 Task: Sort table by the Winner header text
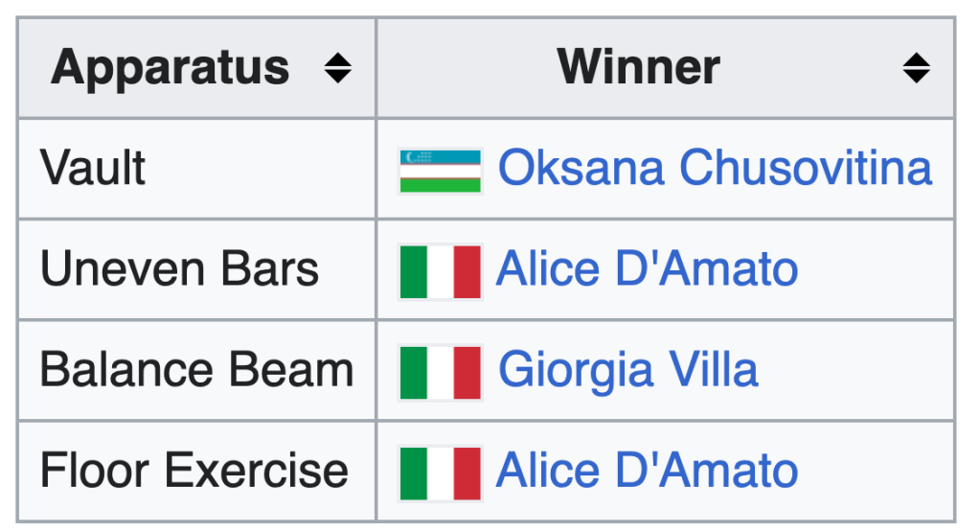[x=638, y=67]
